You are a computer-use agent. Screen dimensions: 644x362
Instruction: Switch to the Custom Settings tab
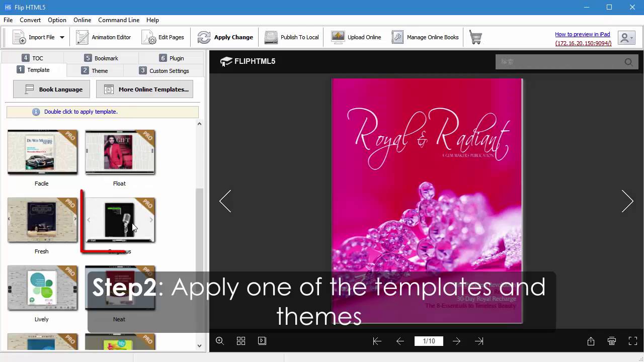click(164, 70)
